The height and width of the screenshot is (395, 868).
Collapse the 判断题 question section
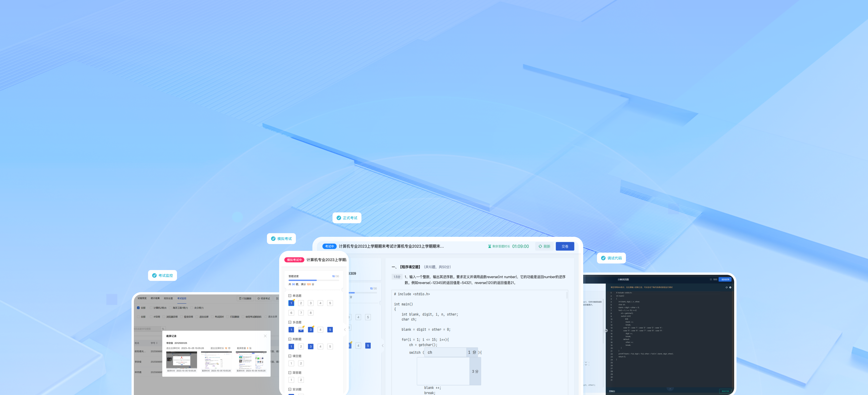[x=290, y=339]
